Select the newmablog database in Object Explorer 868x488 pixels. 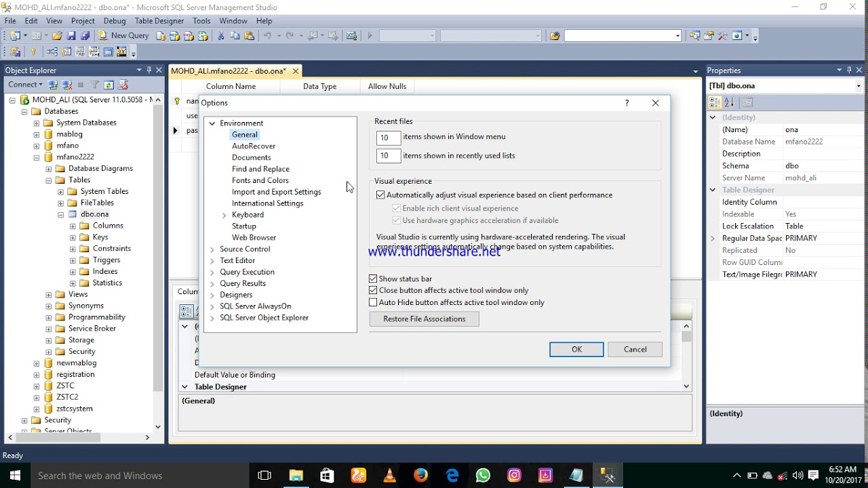[77, 363]
